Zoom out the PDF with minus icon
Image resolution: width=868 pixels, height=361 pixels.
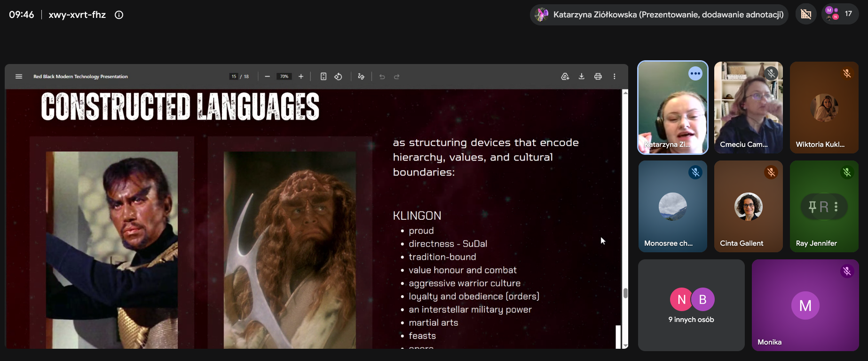pyautogui.click(x=267, y=76)
